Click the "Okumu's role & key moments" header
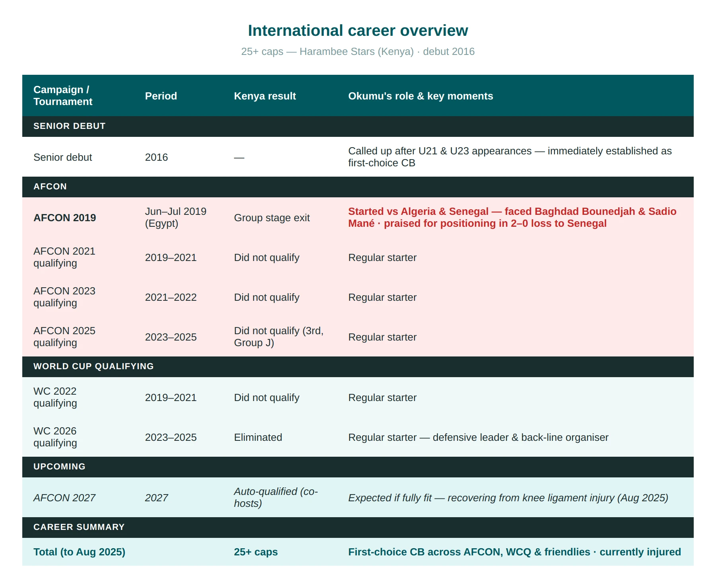This screenshot has width=716, height=588. coord(420,96)
